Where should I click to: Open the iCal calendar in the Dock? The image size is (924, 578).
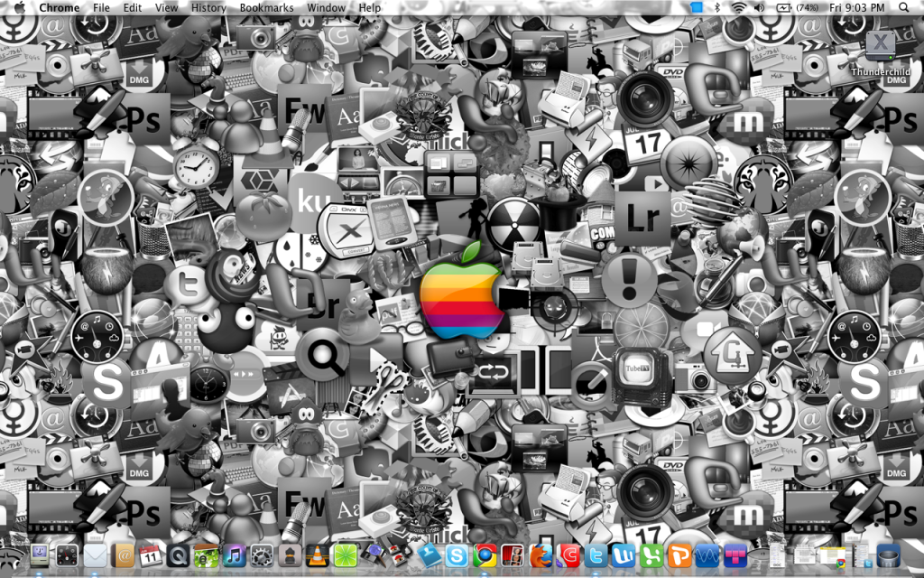pos(151,556)
